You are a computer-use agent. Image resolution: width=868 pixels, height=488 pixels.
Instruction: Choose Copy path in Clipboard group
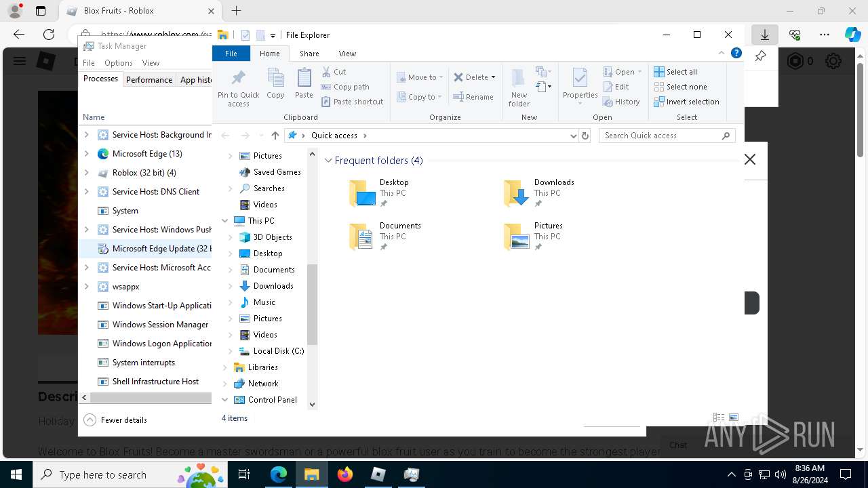[345, 87]
